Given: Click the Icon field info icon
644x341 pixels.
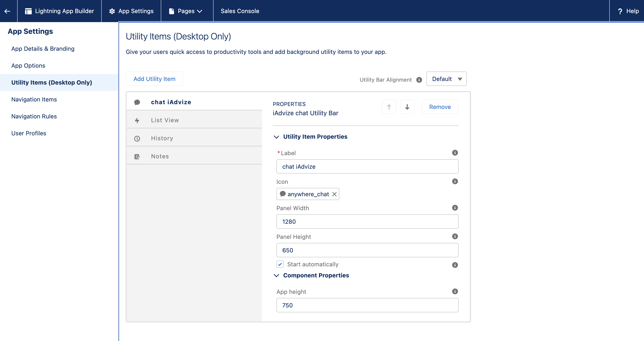Looking at the screenshot, I should click(455, 181).
